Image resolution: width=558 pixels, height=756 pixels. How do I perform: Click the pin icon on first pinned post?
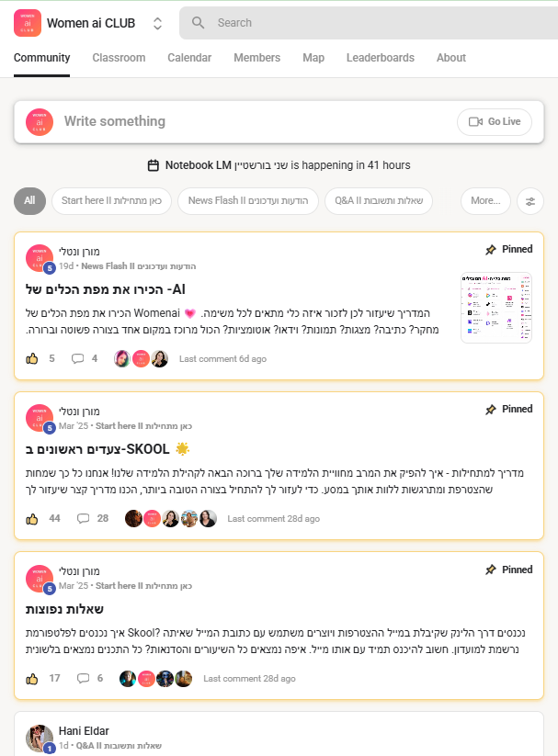(x=491, y=249)
